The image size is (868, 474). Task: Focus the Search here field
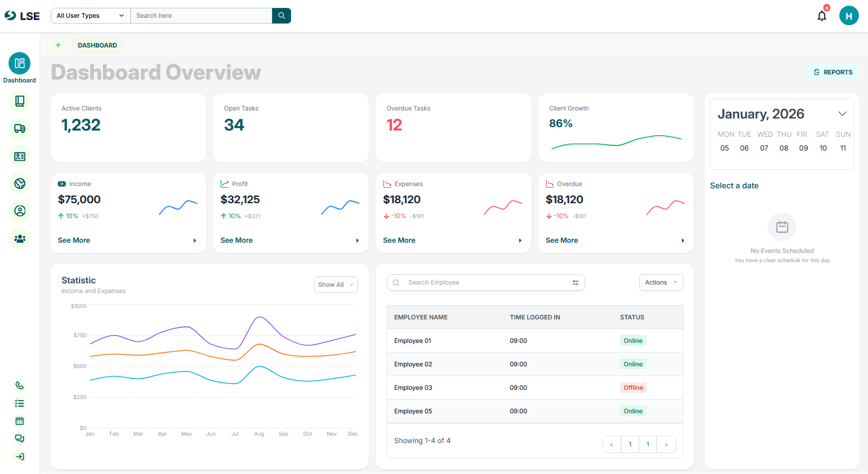pos(201,15)
